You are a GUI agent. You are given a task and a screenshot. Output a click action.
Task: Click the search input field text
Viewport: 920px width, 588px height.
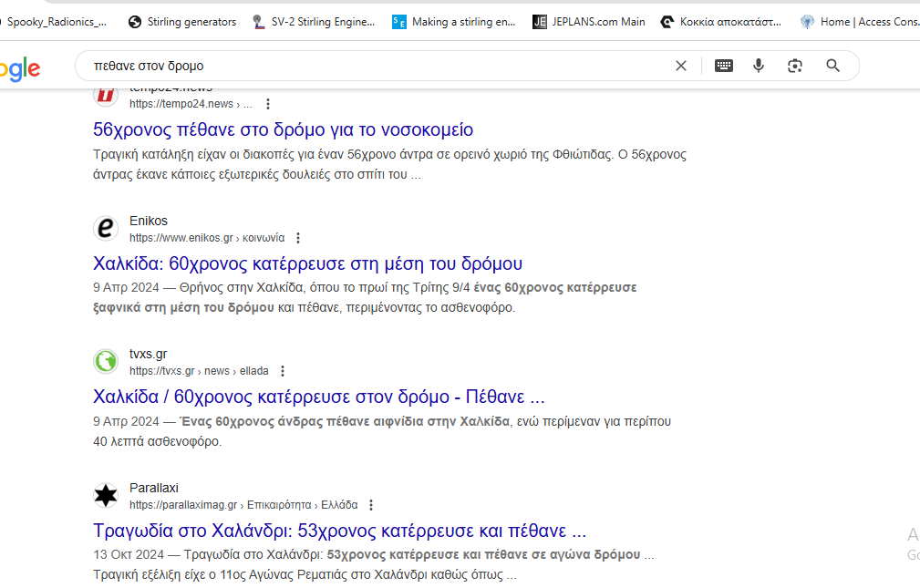[365, 66]
